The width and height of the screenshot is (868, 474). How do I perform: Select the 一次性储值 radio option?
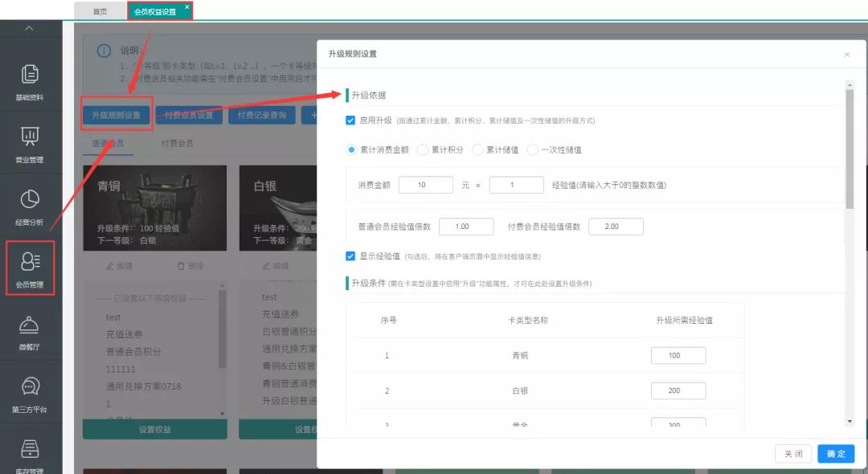point(533,149)
